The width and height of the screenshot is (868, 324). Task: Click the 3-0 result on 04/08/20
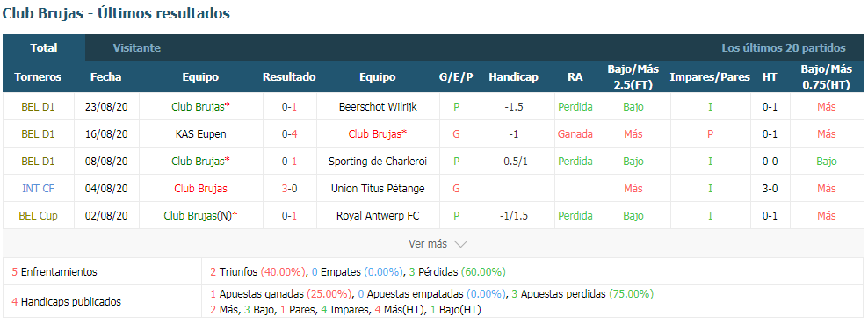coord(290,189)
